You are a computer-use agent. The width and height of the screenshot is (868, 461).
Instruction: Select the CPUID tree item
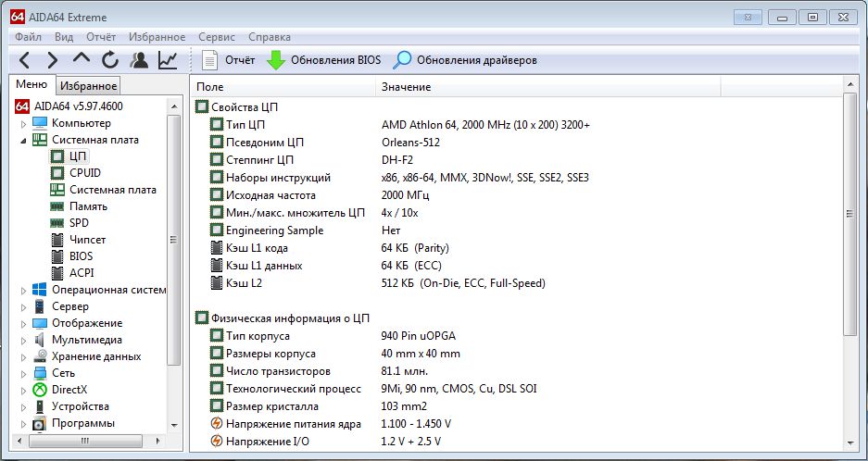85,173
